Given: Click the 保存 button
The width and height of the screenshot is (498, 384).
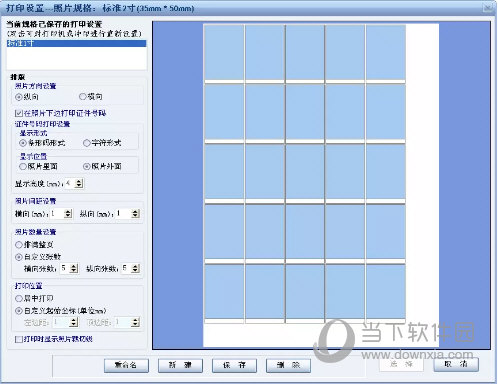Looking at the screenshot, I should [x=234, y=365].
